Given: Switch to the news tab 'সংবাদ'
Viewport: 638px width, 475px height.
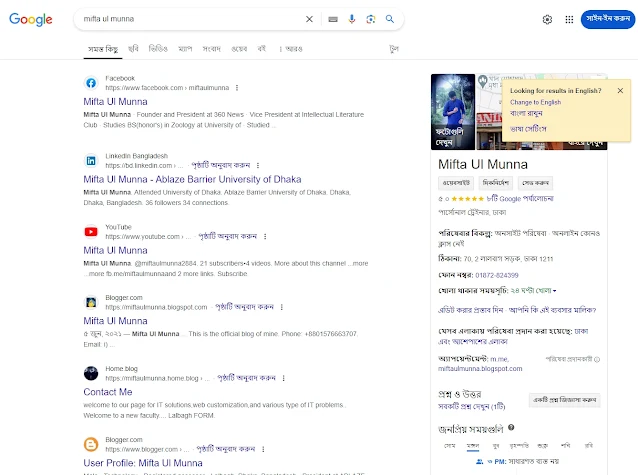Looking at the screenshot, I should click(x=212, y=49).
